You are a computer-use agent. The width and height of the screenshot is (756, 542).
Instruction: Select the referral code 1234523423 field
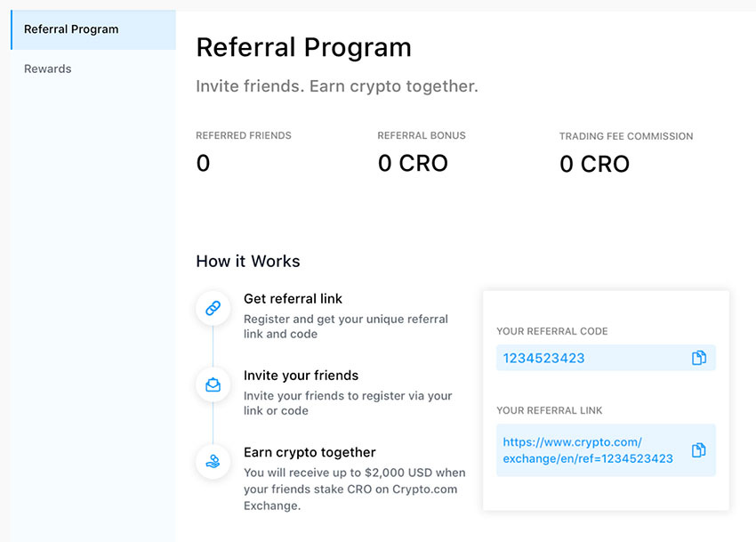point(606,358)
